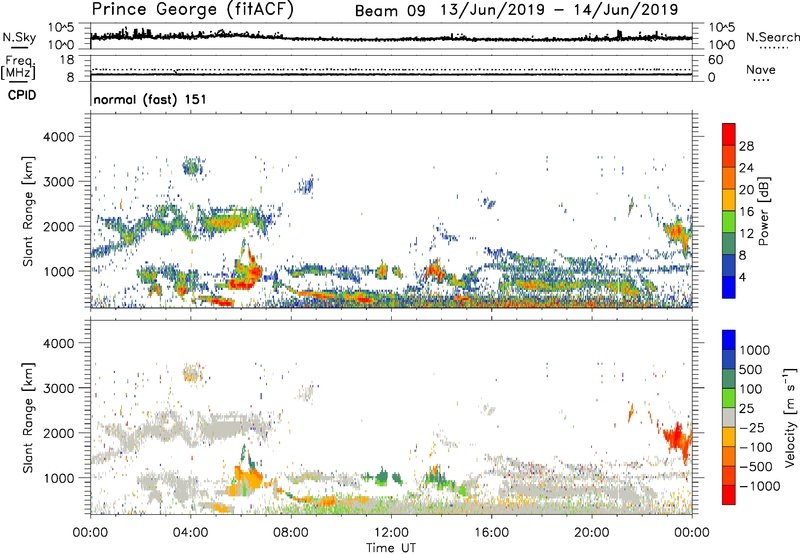Click the '16:00' time axis label
The height and width of the screenshot is (554, 800).
coord(491,533)
